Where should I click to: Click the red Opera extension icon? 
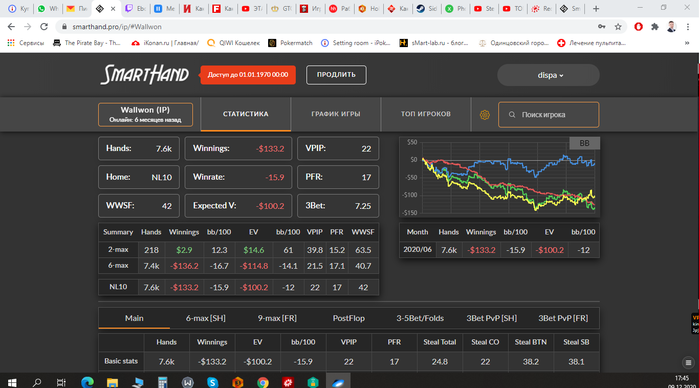pos(638,27)
